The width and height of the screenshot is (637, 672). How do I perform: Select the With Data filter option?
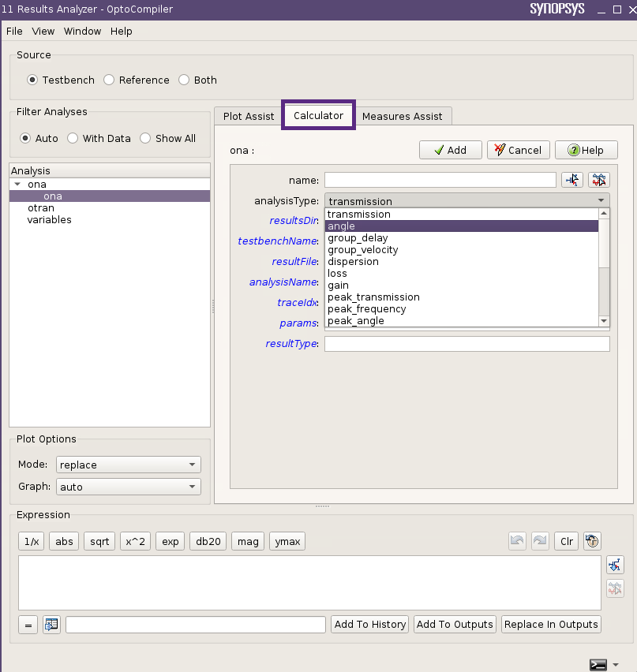pyautogui.click(x=73, y=139)
